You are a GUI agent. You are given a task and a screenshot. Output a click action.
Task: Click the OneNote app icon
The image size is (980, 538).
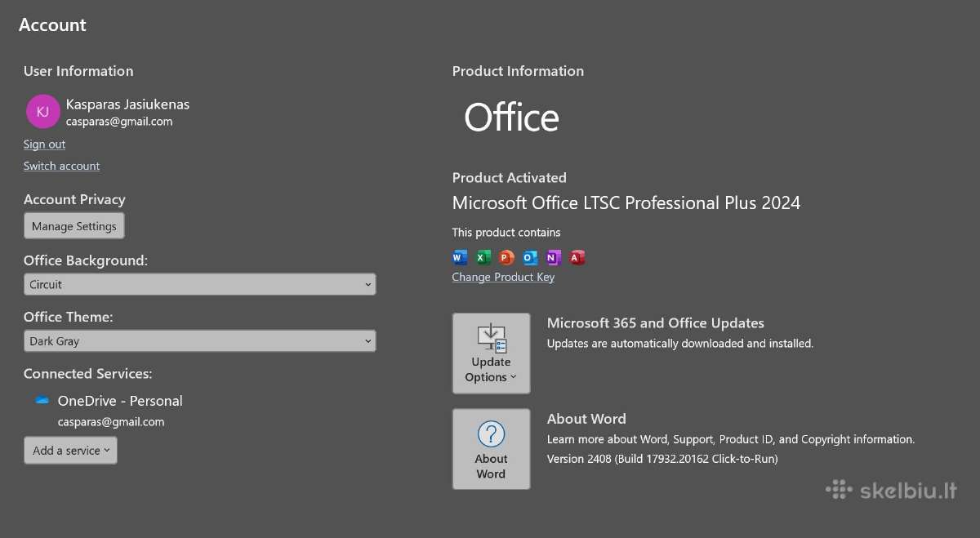[554, 258]
